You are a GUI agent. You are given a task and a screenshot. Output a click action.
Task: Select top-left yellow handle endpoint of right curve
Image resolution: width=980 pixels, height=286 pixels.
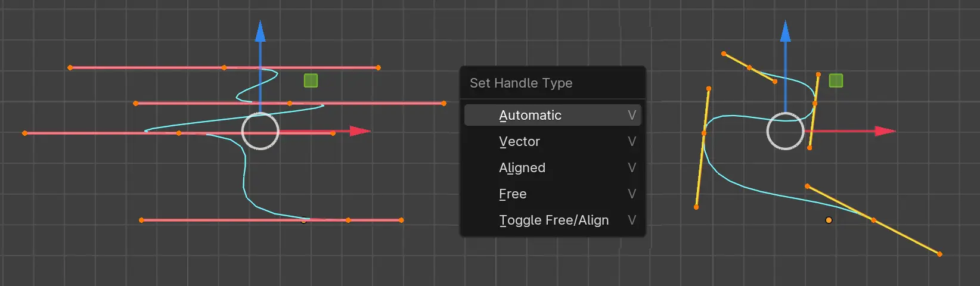tap(724, 54)
